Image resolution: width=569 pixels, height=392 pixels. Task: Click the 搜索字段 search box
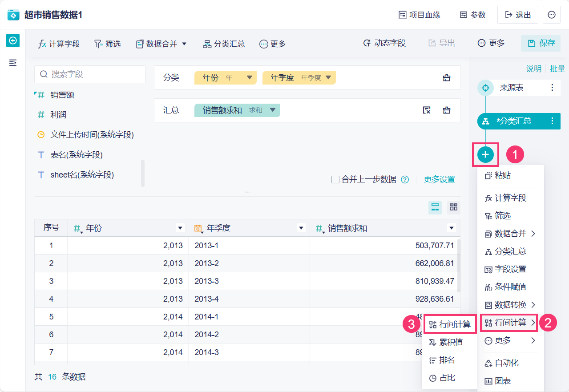point(90,74)
